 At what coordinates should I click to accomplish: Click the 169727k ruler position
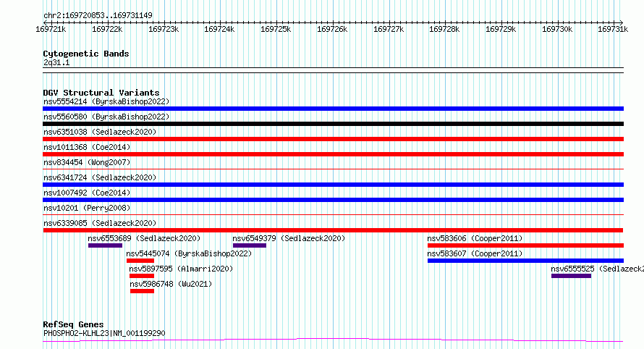[x=389, y=29]
